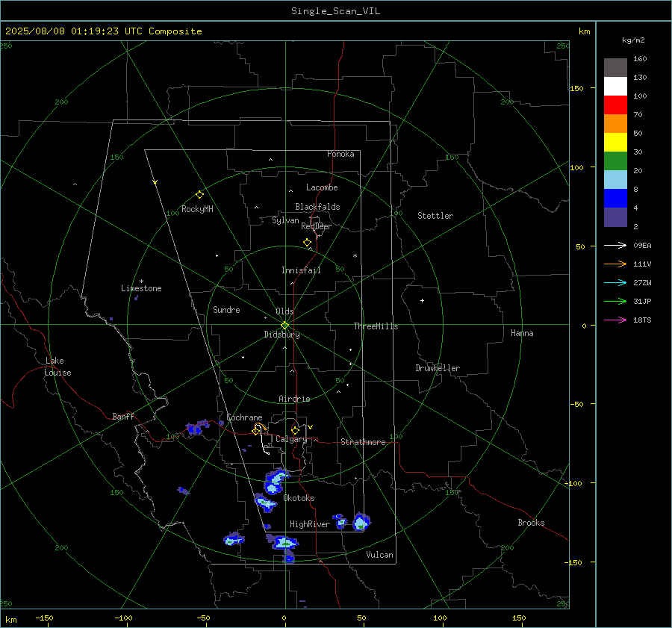
Task: Click yellow diamond marker above Calgary label
Action: coord(295,430)
